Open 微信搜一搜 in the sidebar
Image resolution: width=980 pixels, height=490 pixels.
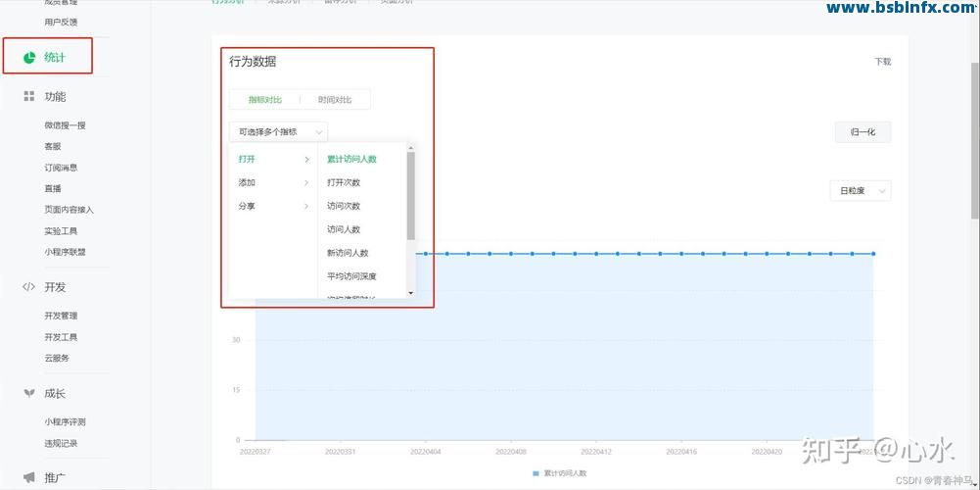pyautogui.click(x=65, y=125)
